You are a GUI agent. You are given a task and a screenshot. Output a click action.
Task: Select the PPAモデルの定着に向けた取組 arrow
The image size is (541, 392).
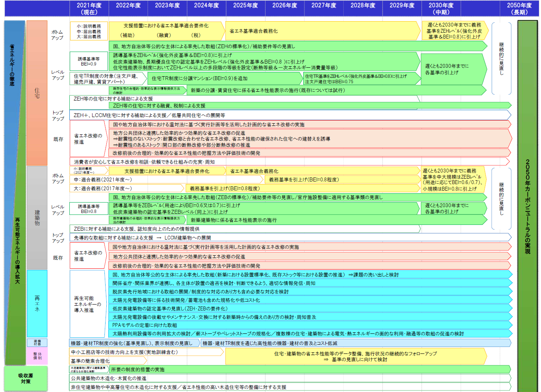[x=308, y=325]
